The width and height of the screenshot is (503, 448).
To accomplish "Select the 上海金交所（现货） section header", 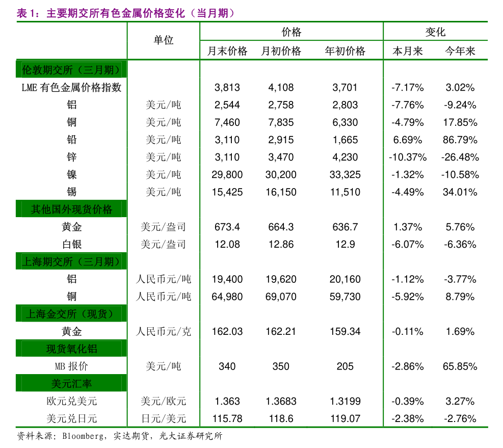I will tap(71, 313).
